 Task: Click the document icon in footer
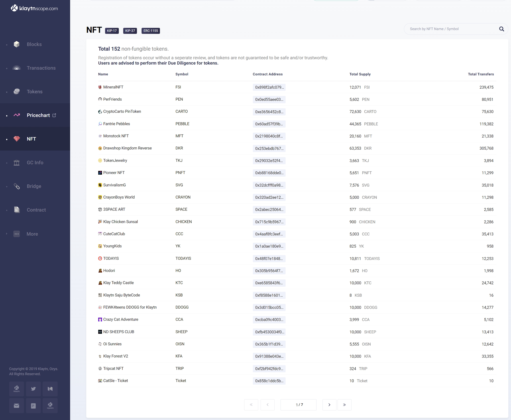(x=33, y=406)
